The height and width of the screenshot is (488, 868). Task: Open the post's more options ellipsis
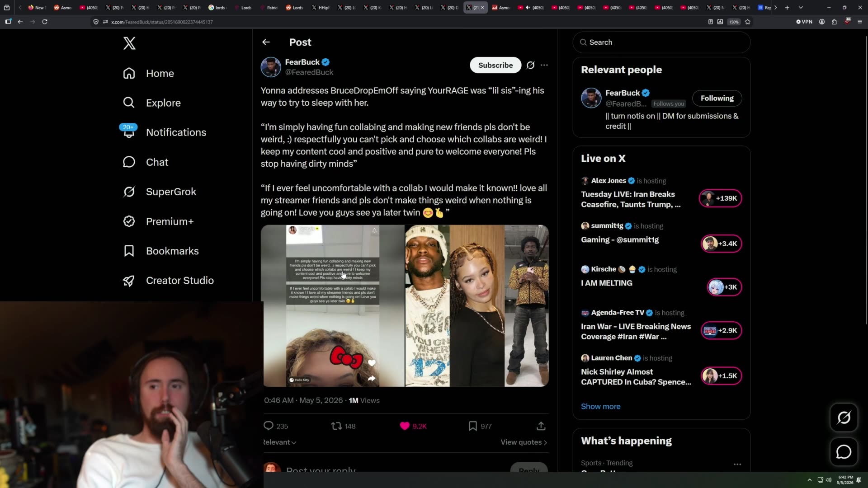pyautogui.click(x=544, y=65)
